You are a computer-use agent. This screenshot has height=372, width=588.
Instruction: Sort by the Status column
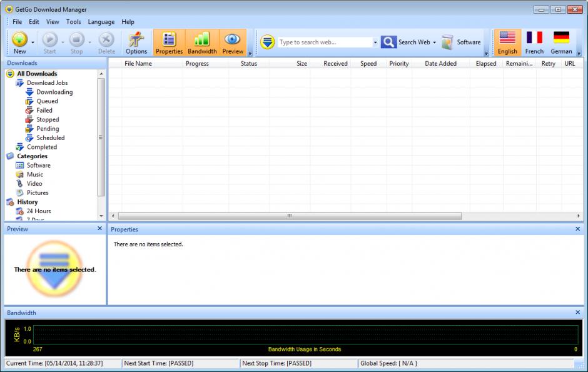248,63
